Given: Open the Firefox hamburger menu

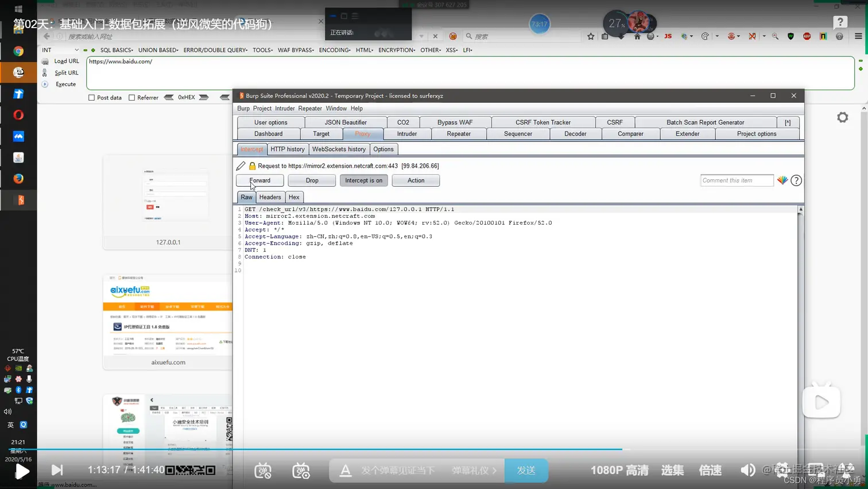Looking at the screenshot, I should (x=858, y=36).
